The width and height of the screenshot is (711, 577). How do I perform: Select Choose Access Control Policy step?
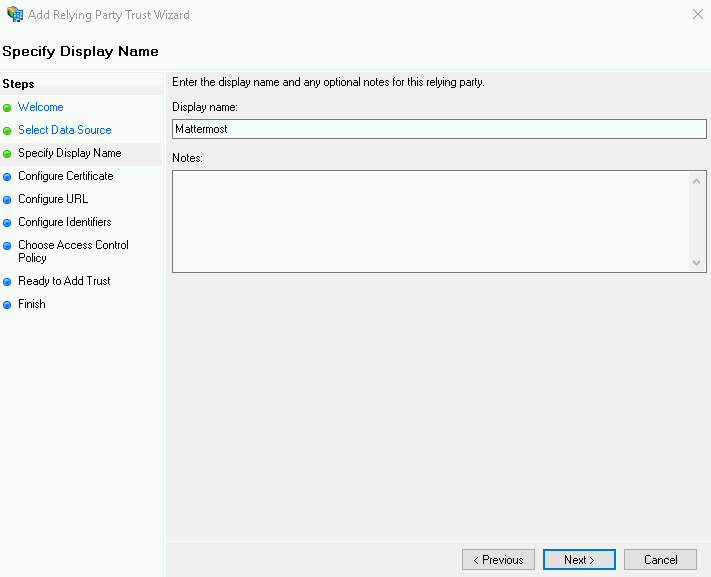(73, 251)
